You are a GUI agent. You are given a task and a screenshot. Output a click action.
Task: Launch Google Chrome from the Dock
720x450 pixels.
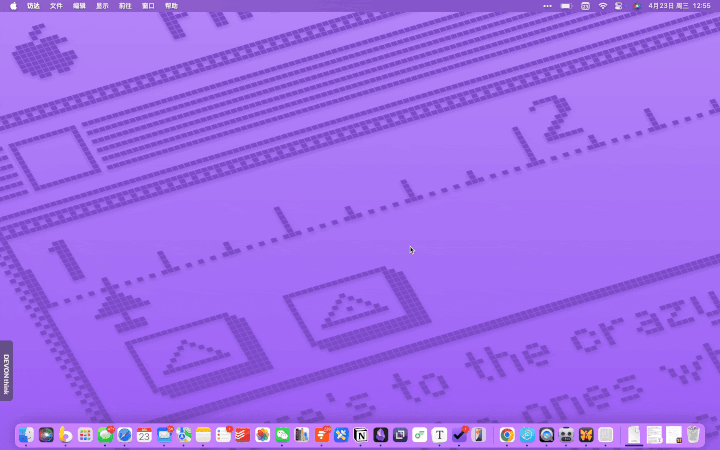coord(507,435)
